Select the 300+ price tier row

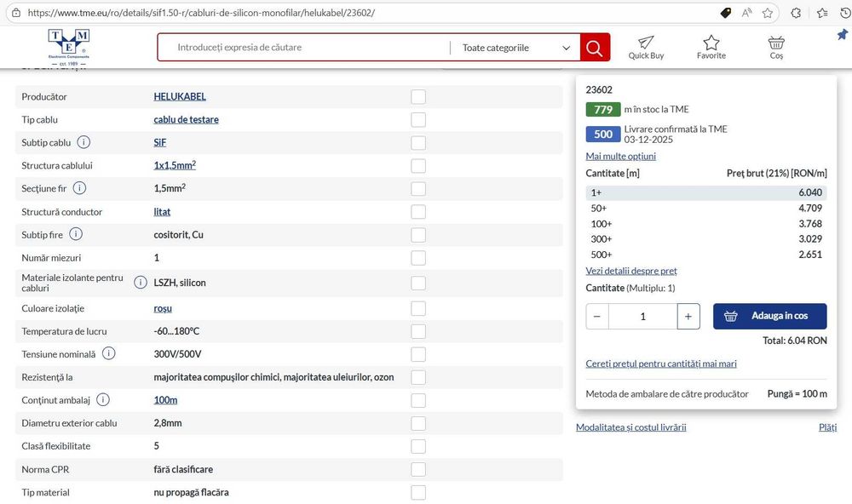point(706,239)
